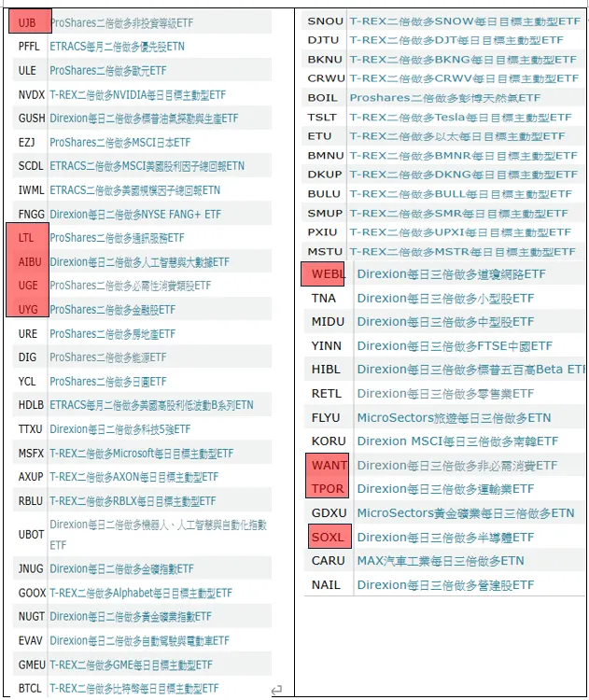This screenshot has height=700, width=589.
Task: Click the BTCL ticker cell
Action: click(30, 689)
